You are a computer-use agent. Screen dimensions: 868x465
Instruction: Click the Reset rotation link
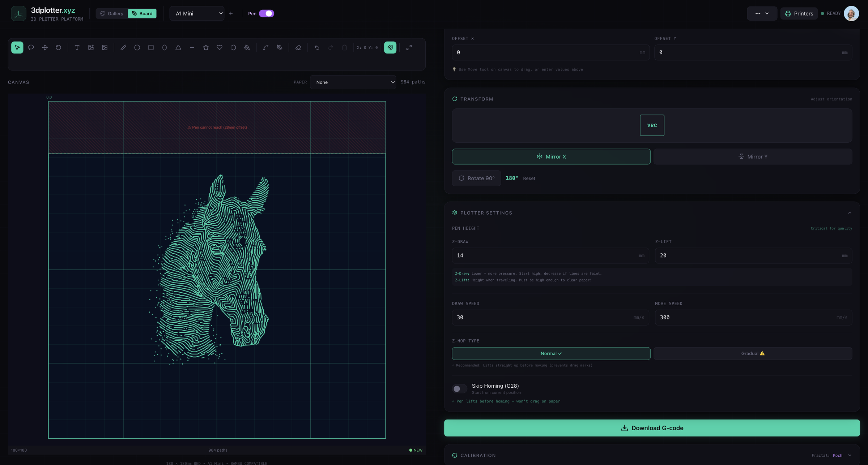pyautogui.click(x=529, y=178)
